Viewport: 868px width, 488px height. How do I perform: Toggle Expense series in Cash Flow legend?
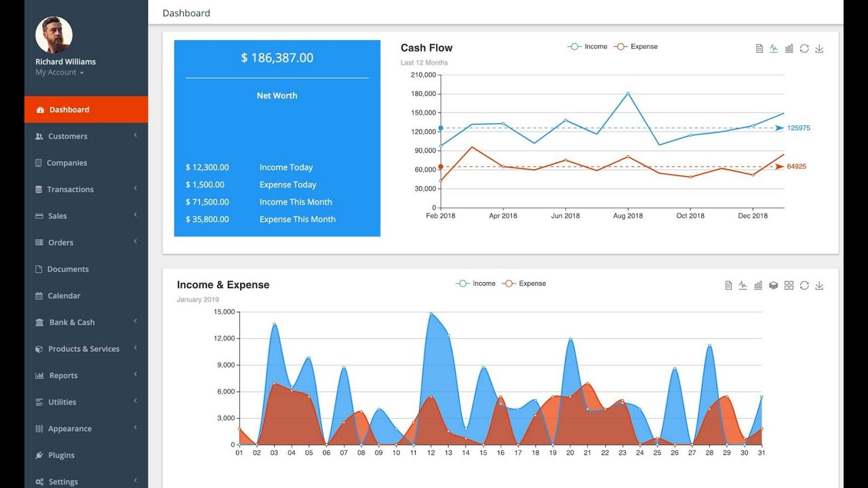point(636,47)
